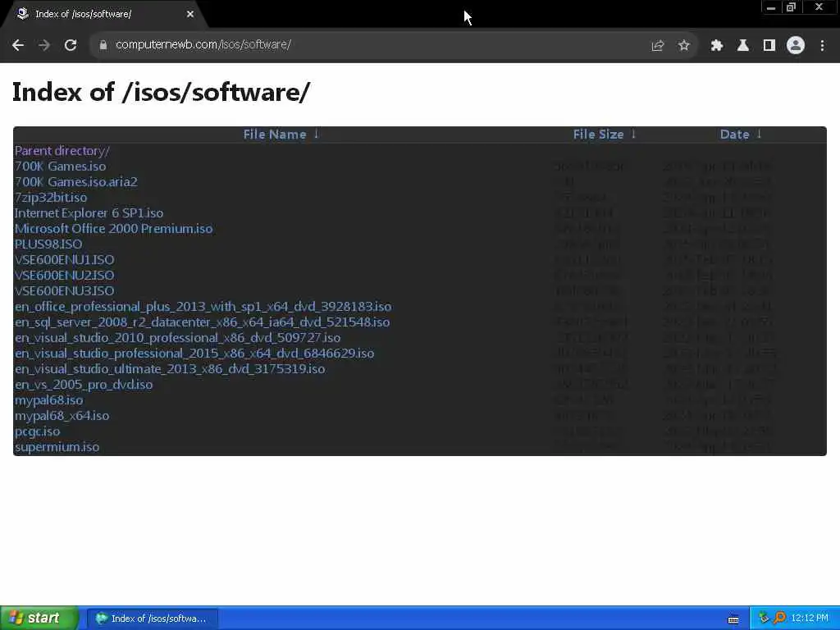Close the Index of /isos/software/ tab

pyautogui.click(x=190, y=15)
